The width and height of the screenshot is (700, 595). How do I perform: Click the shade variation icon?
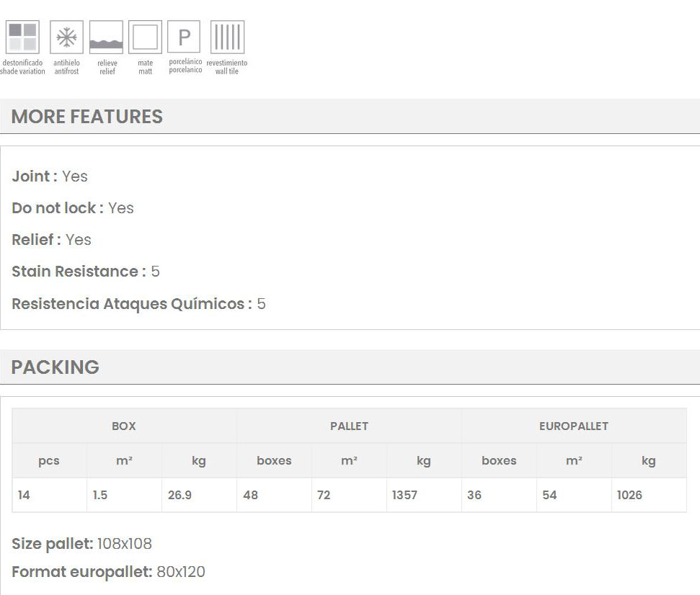pyautogui.click(x=22, y=37)
